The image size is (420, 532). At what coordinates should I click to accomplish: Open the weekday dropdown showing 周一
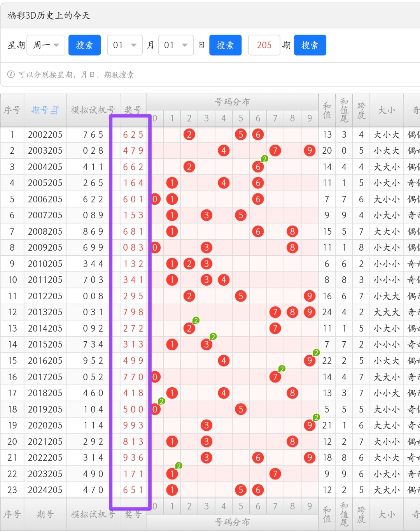(x=46, y=45)
